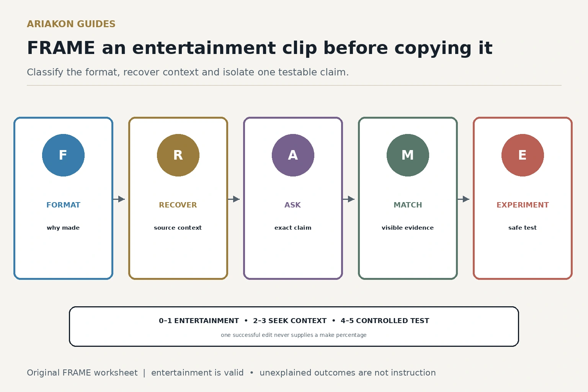Select the RECOVER step label
Image resolution: width=588 pixels, height=392 pixels.
(x=178, y=205)
